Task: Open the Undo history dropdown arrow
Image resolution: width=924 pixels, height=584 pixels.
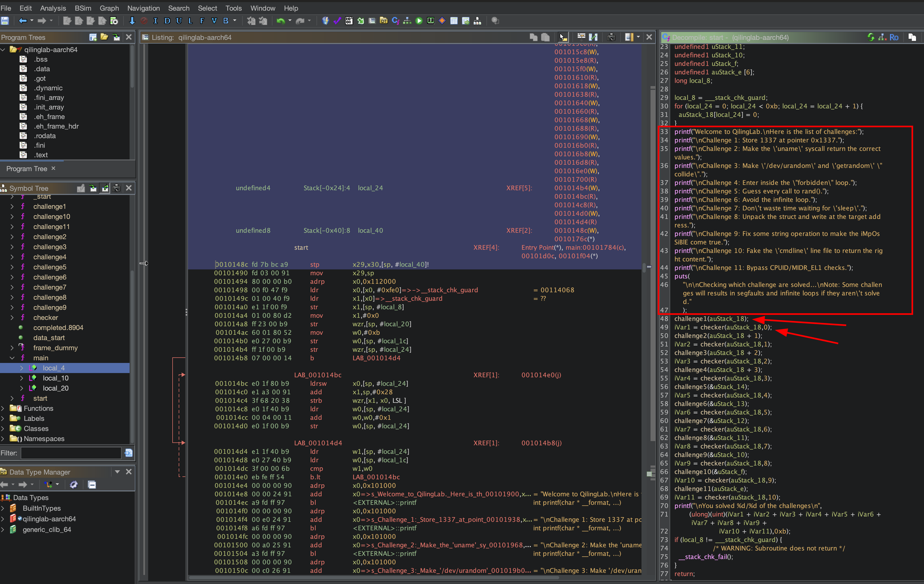Action: click(x=290, y=21)
